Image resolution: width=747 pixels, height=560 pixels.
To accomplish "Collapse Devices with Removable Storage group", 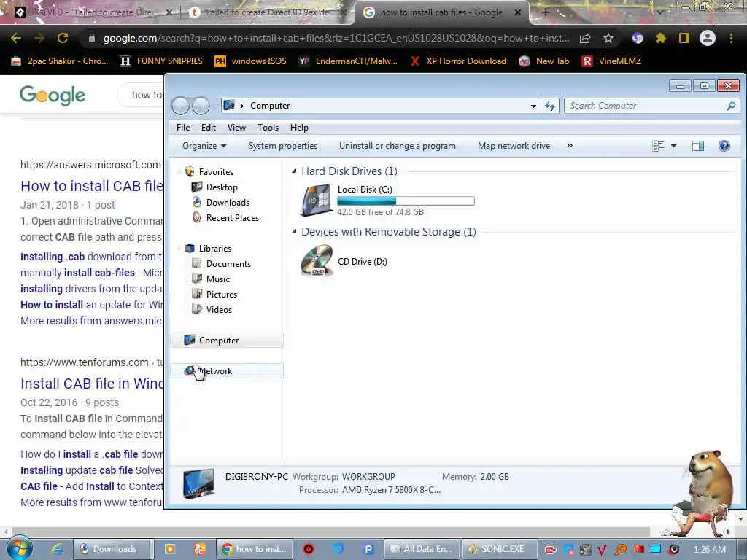I will (x=294, y=231).
